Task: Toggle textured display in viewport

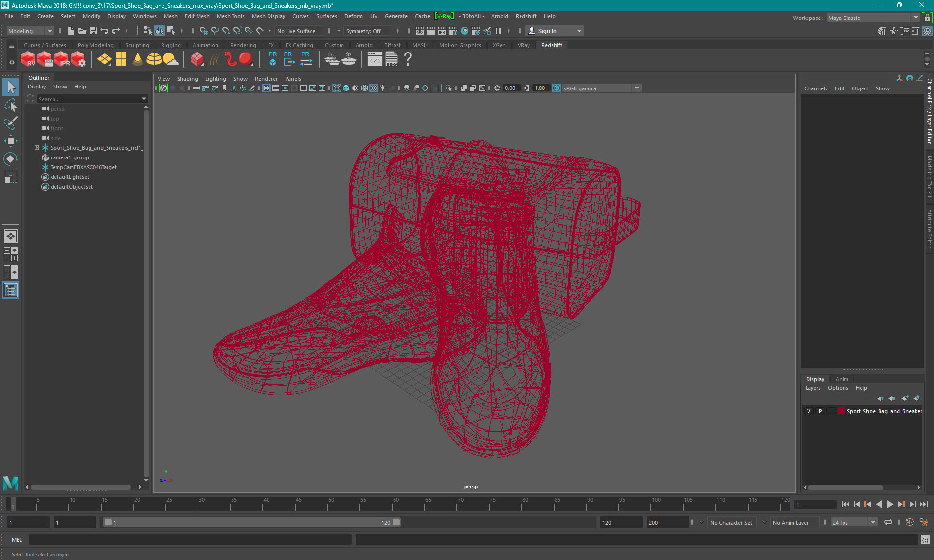Action: coord(374,88)
